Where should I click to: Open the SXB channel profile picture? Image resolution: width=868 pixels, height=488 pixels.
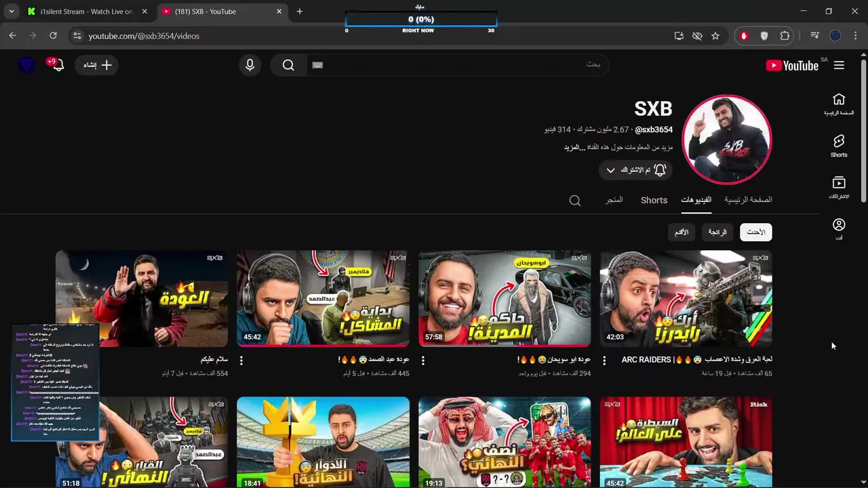tap(726, 139)
